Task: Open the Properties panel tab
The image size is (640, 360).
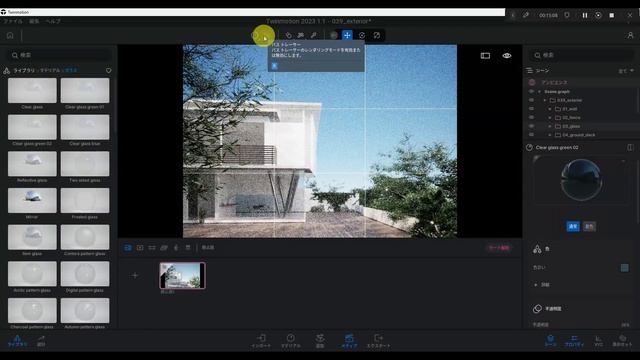Action: pyautogui.click(x=574, y=340)
